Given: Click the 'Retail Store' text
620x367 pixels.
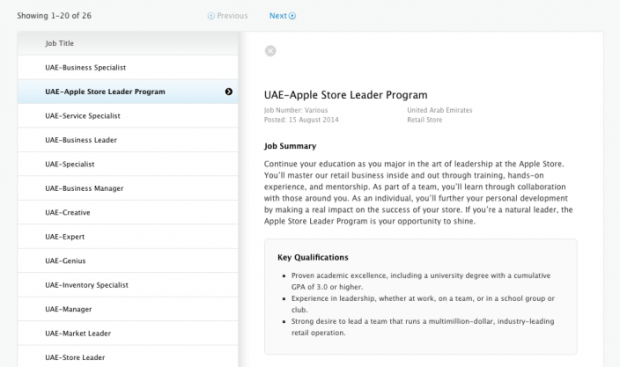Looking at the screenshot, I should coord(425,120).
